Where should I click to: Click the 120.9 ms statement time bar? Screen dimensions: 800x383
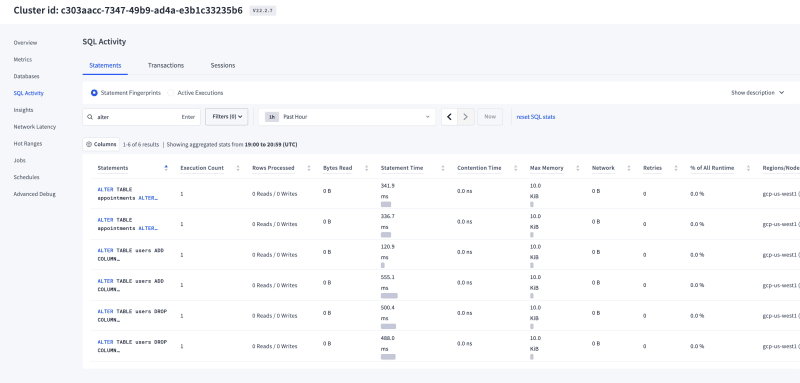pos(383,265)
